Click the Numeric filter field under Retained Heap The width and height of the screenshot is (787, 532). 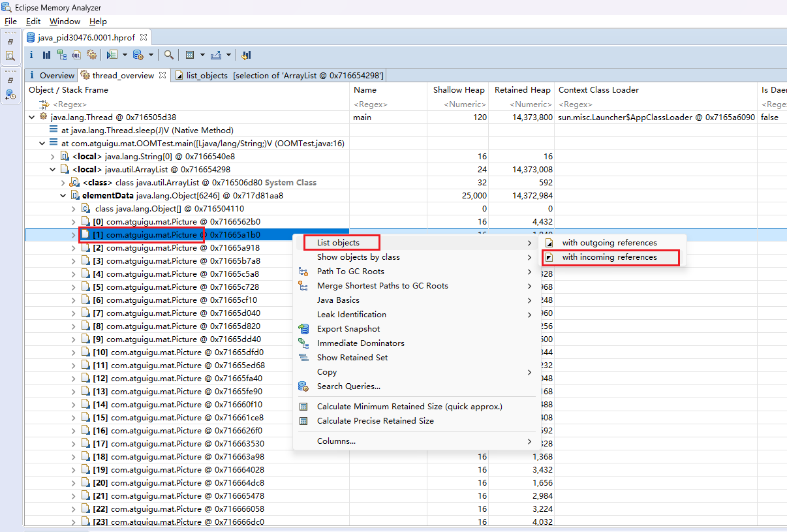(522, 104)
